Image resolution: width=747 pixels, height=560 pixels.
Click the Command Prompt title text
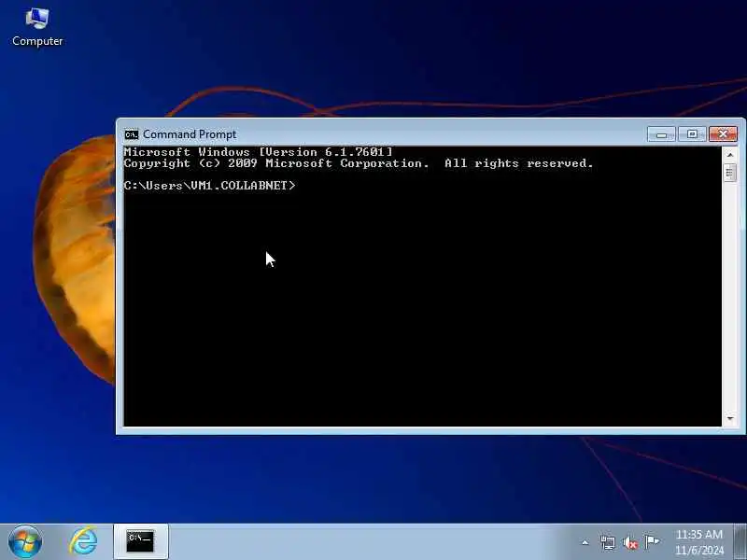pos(190,134)
